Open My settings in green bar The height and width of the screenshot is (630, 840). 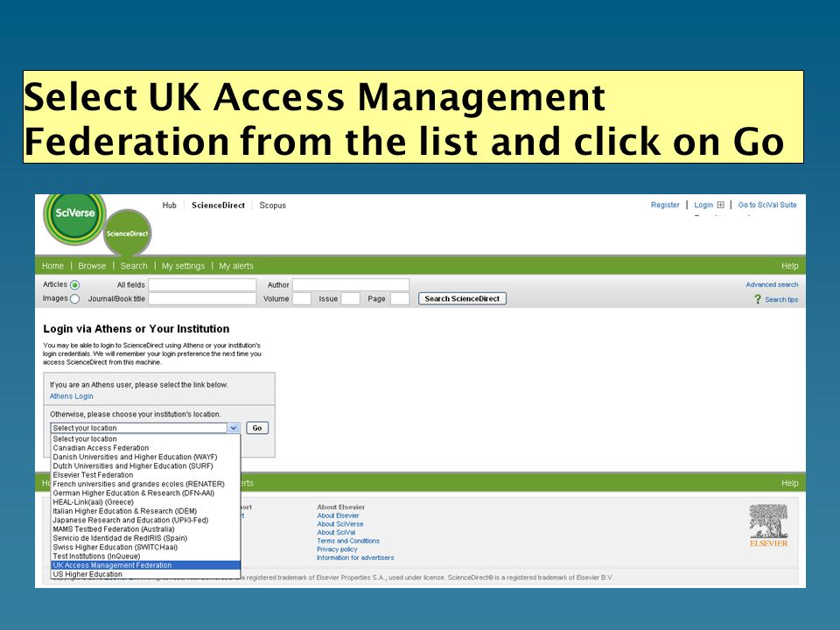(x=183, y=266)
